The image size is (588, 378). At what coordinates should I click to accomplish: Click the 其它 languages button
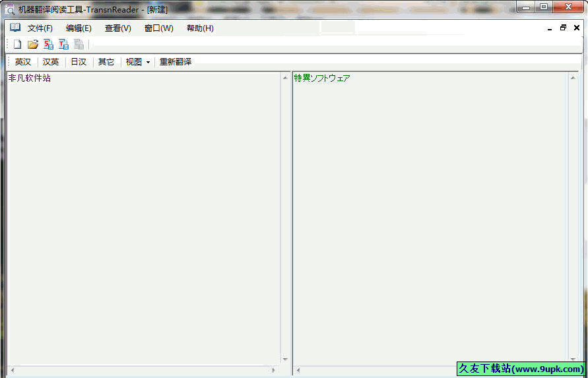pyautogui.click(x=106, y=62)
